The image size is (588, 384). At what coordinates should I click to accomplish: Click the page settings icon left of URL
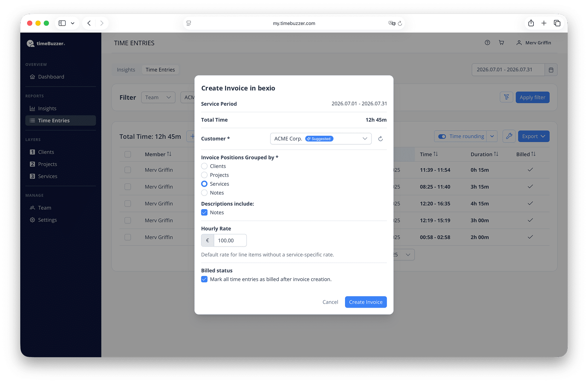[189, 23]
